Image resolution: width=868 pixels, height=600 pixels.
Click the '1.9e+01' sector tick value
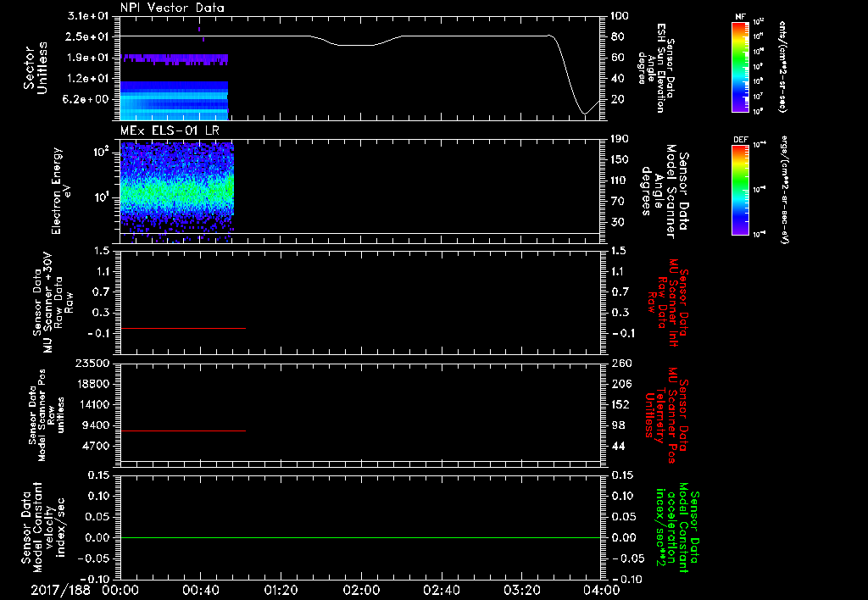[87, 58]
